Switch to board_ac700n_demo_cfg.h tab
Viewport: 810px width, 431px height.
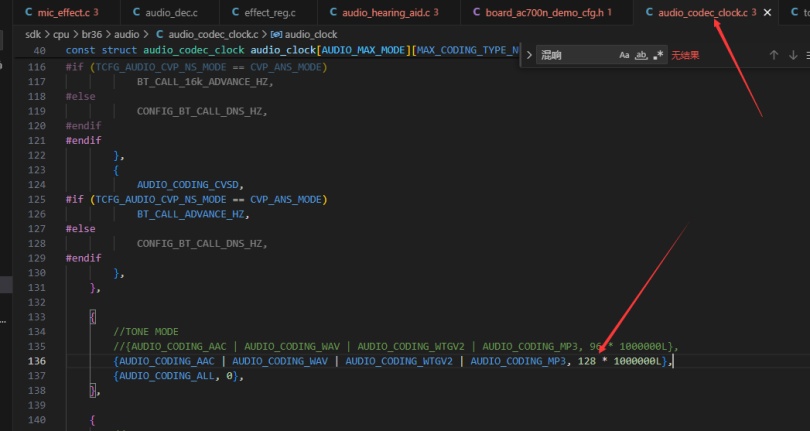coord(547,12)
